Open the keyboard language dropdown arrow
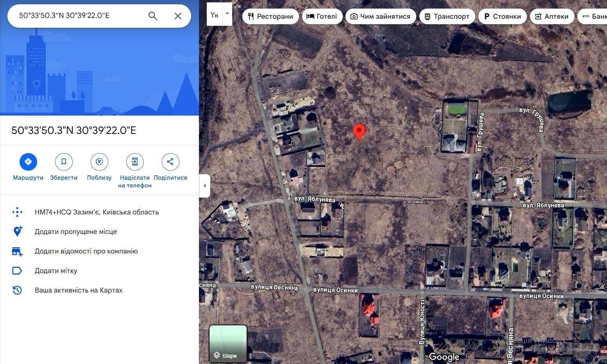 (x=227, y=14)
